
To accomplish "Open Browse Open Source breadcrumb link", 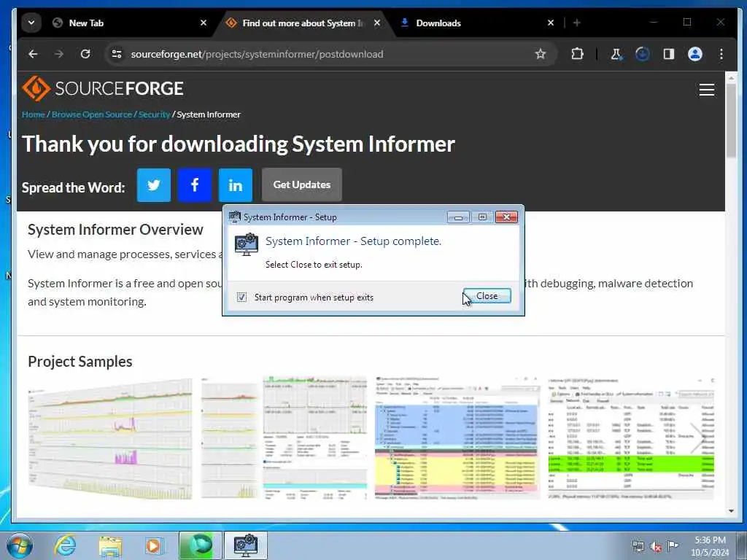I will tap(91, 114).
